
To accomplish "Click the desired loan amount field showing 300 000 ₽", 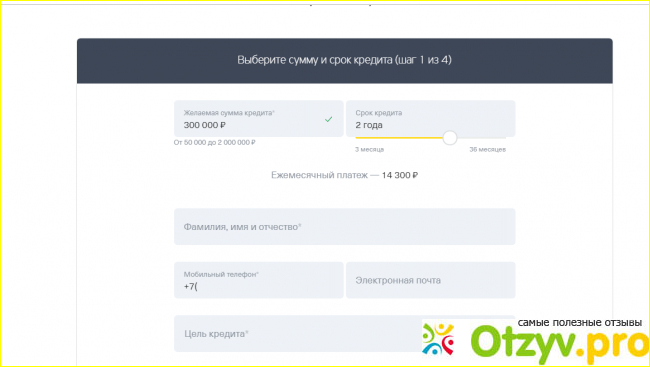I will (x=259, y=119).
